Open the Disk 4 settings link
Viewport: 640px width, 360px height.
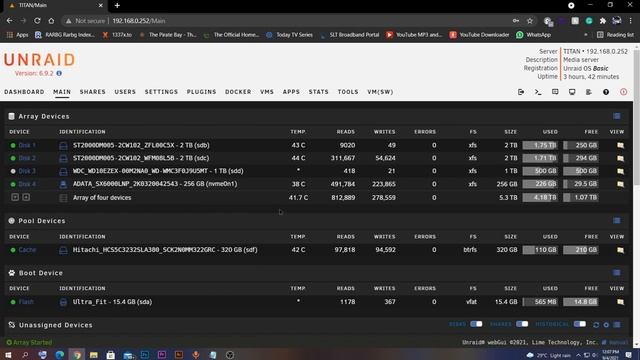coord(27,184)
